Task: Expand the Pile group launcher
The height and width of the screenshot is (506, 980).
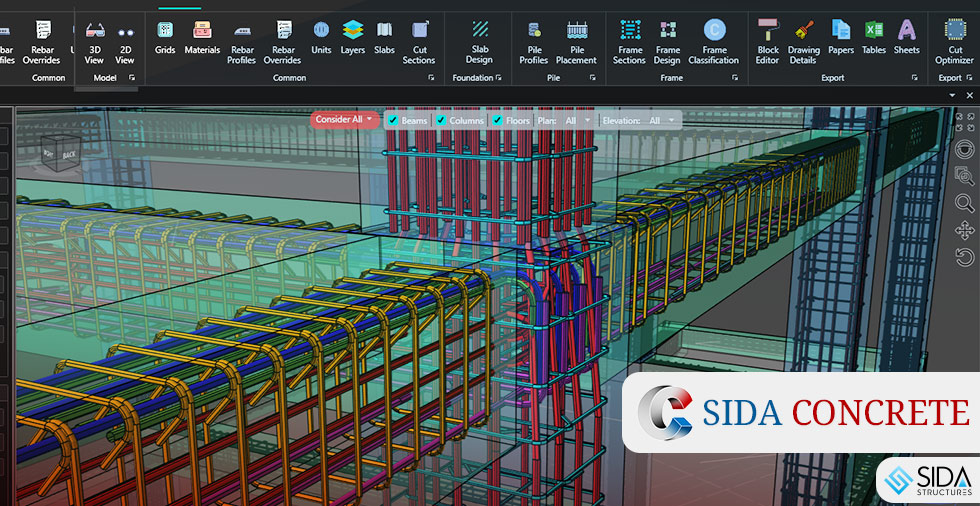Action: (592, 77)
